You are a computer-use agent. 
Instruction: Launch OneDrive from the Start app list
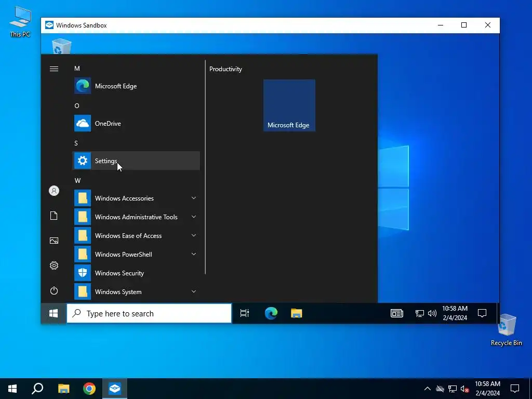[x=136, y=124]
